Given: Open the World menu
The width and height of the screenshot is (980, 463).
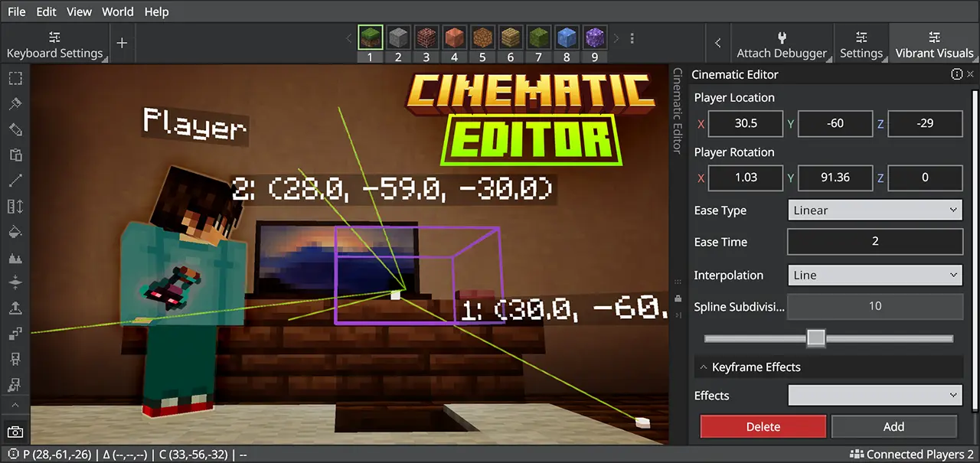Looking at the screenshot, I should coord(117,11).
